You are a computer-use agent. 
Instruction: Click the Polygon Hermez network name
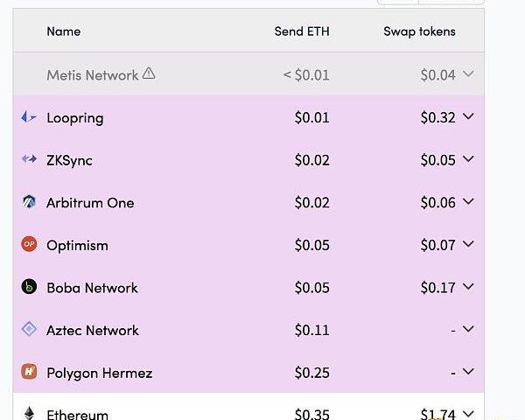[99, 373]
